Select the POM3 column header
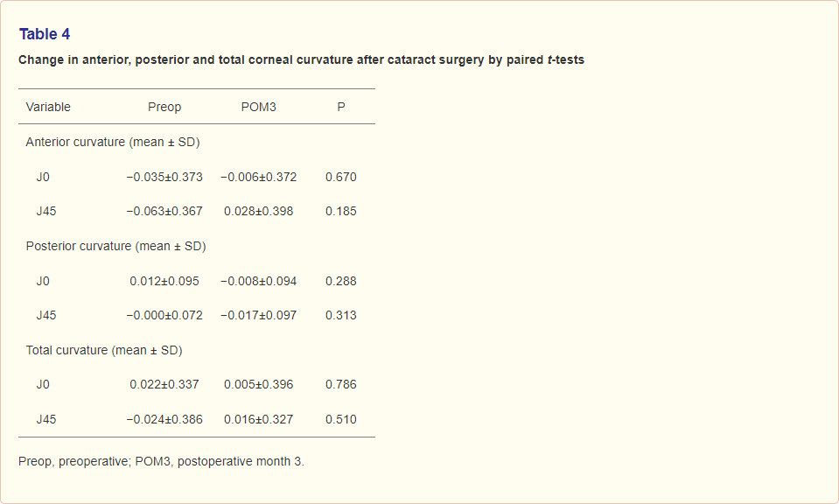This screenshot has width=839, height=504. click(258, 107)
